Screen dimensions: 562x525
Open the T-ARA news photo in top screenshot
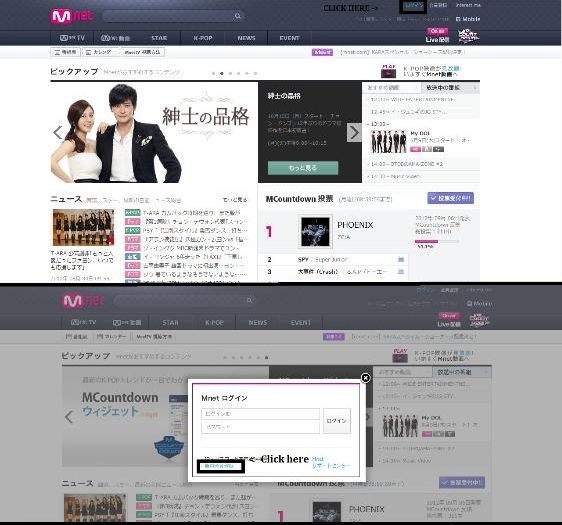click(x=83, y=227)
